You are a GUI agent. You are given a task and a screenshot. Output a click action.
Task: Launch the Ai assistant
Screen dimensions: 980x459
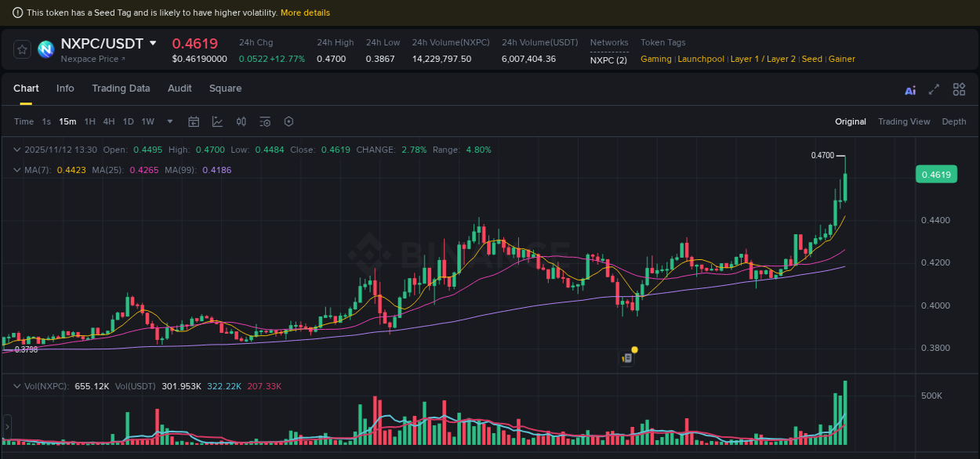pos(909,90)
